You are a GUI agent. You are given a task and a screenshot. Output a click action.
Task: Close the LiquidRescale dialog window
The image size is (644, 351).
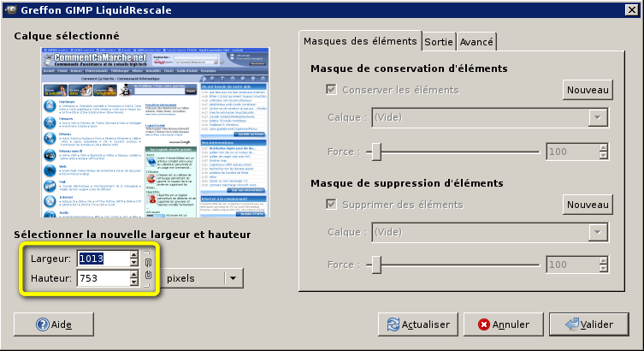tap(632, 9)
